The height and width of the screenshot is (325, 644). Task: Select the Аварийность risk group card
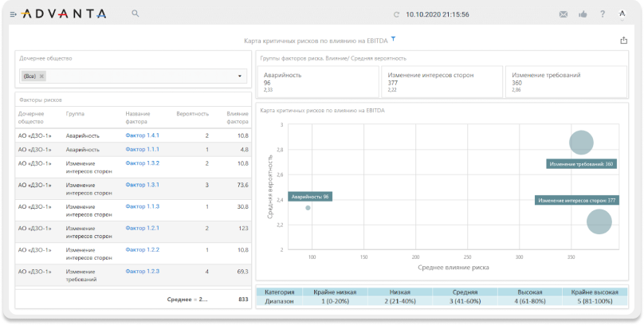tap(316, 82)
